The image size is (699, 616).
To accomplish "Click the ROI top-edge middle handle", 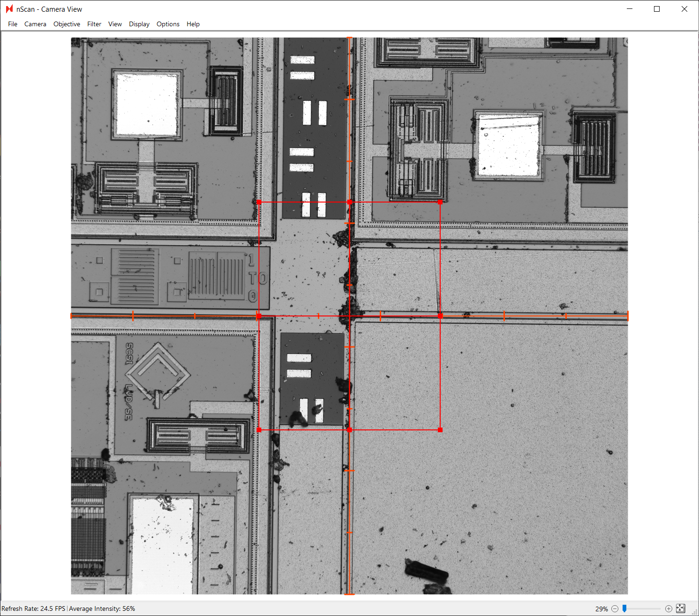I will coord(350,202).
